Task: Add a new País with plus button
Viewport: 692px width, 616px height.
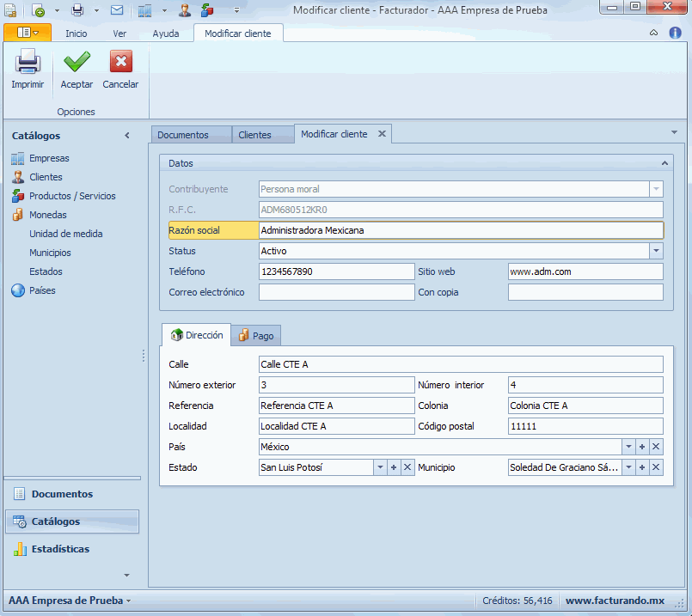Action: (641, 447)
